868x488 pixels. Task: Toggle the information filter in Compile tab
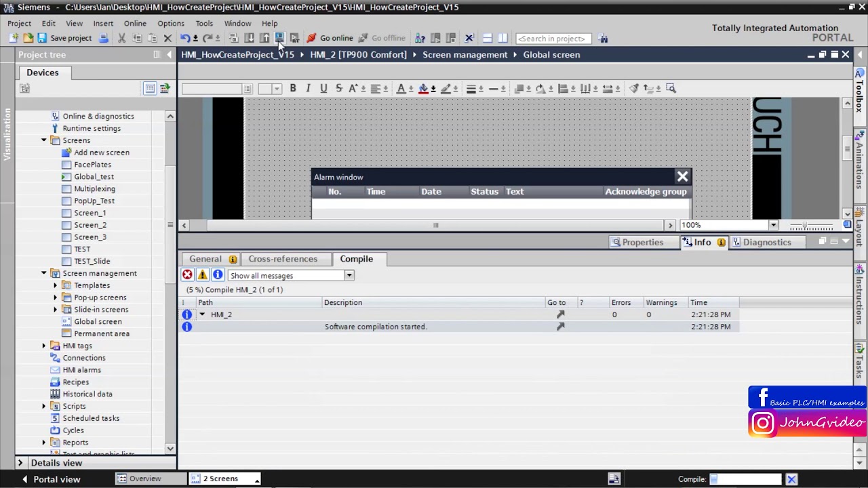point(218,274)
